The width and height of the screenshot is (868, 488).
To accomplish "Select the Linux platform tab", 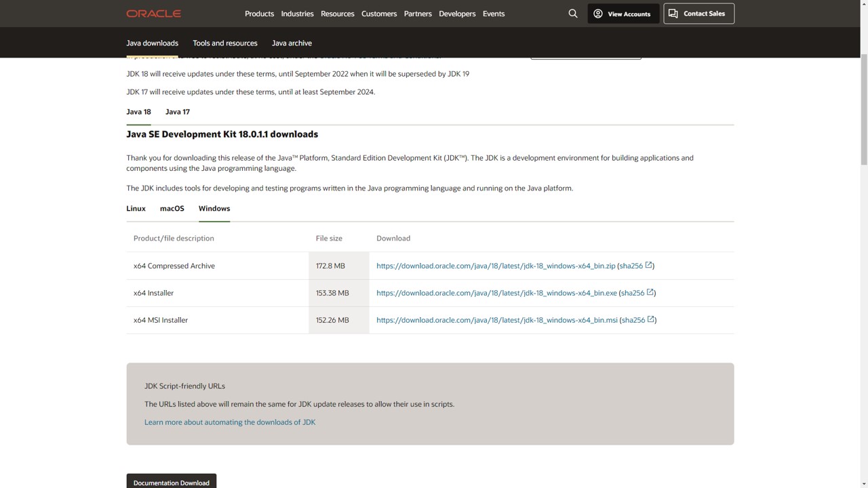I will 136,208.
